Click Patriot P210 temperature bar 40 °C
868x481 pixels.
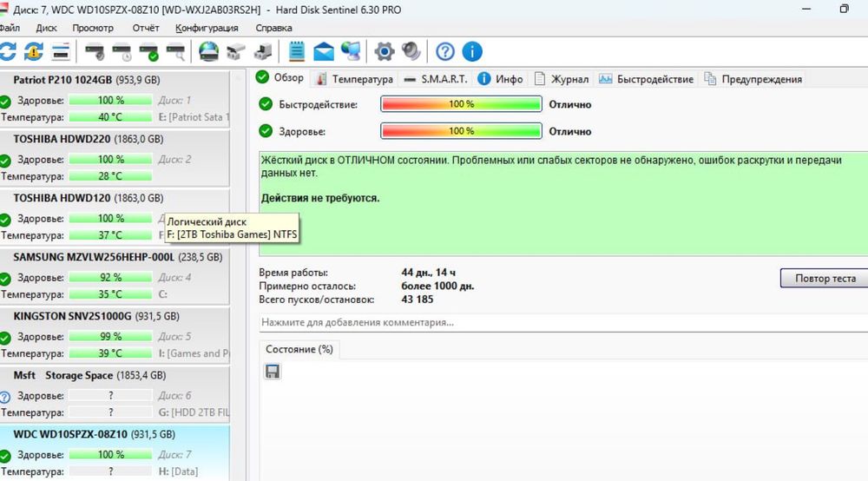110,117
